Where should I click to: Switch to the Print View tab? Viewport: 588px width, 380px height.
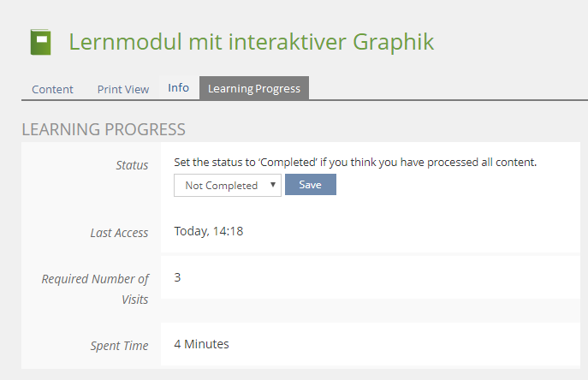click(122, 89)
